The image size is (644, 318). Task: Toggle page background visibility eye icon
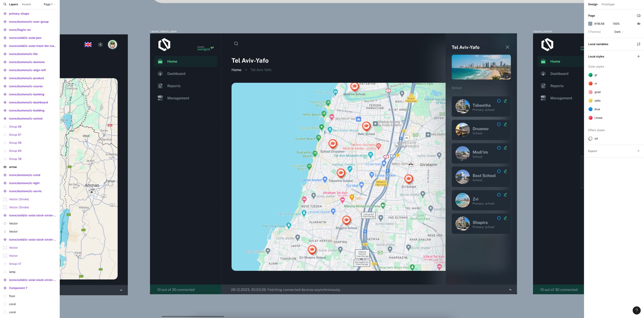point(638,24)
